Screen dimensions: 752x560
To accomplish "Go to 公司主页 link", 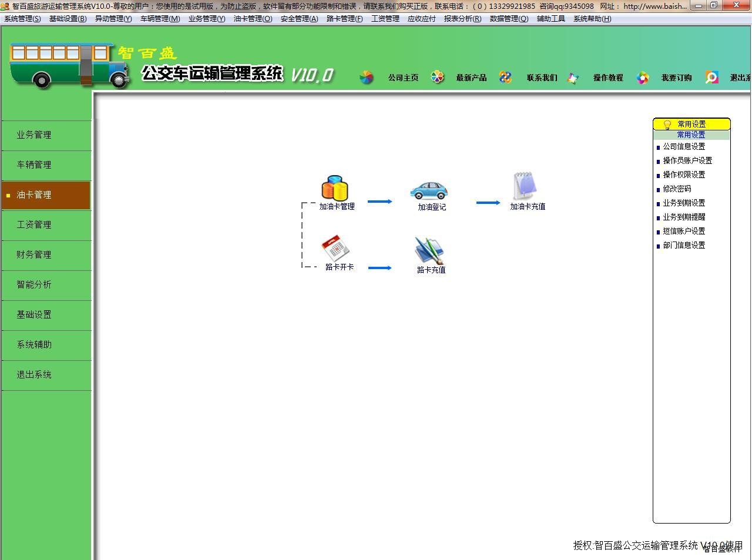I will pyautogui.click(x=403, y=78).
